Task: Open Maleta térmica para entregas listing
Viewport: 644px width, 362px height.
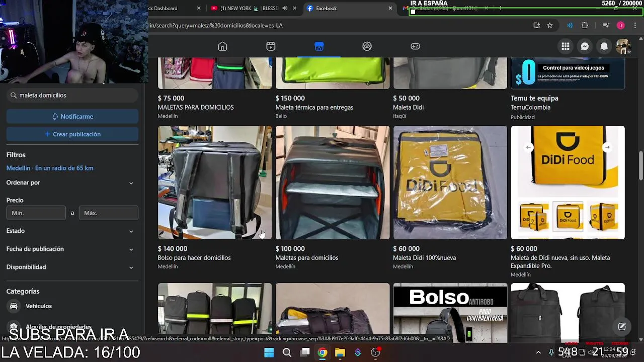Action: click(x=314, y=107)
